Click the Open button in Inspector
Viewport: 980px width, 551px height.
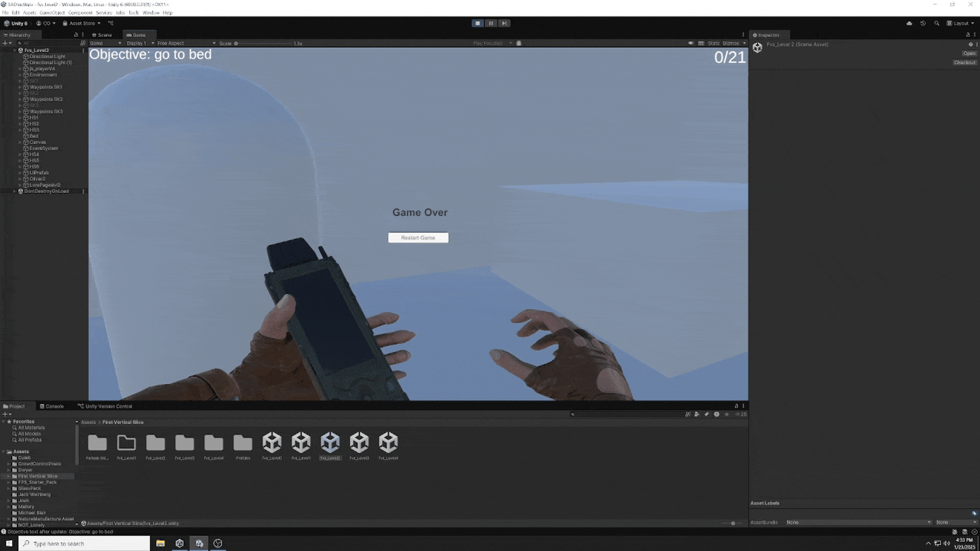pos(969,54)
